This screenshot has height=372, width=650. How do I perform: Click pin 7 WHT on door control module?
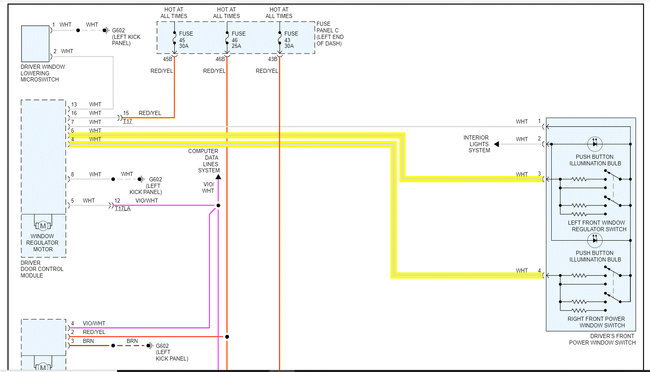coord(86,122)
